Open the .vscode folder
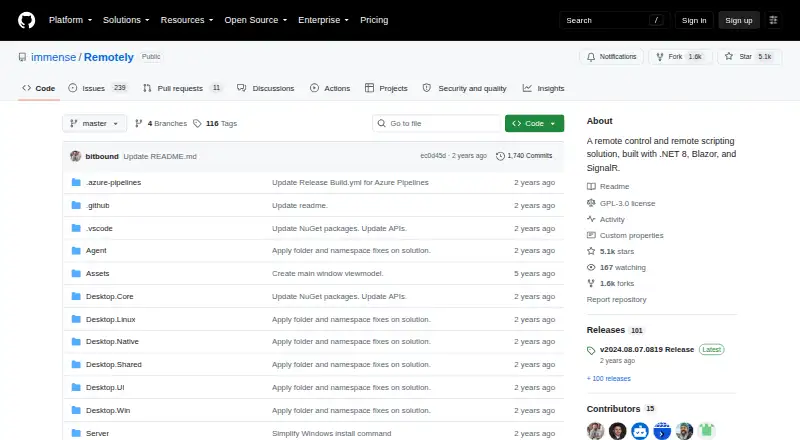800x440 pixels. tap(99, 228)
